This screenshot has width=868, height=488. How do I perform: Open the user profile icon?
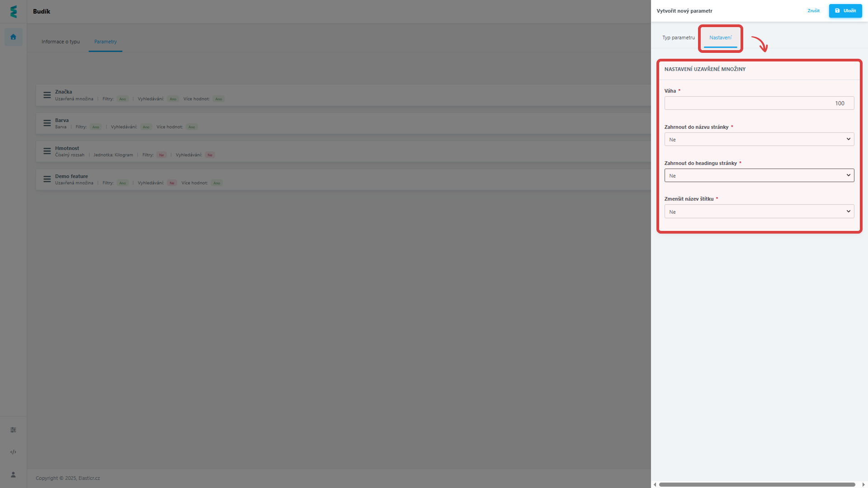[x=13, y=474]
